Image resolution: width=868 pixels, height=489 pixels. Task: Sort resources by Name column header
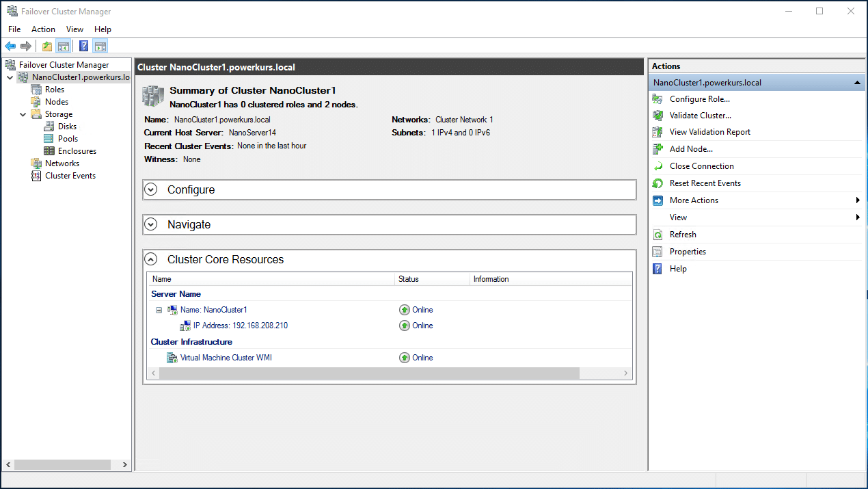click(x=271, y=279)
